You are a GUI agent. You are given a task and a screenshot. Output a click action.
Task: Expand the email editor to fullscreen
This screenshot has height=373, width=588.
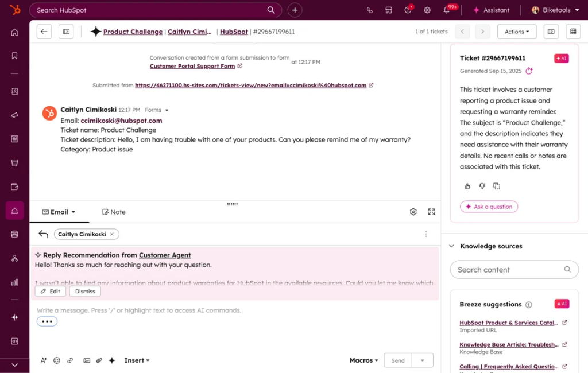[431, 212]
